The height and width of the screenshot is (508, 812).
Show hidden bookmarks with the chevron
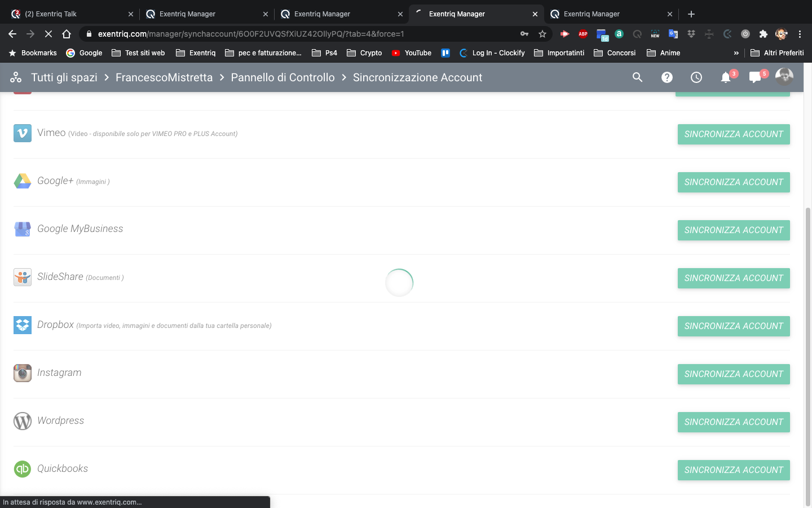coord(736,53)
